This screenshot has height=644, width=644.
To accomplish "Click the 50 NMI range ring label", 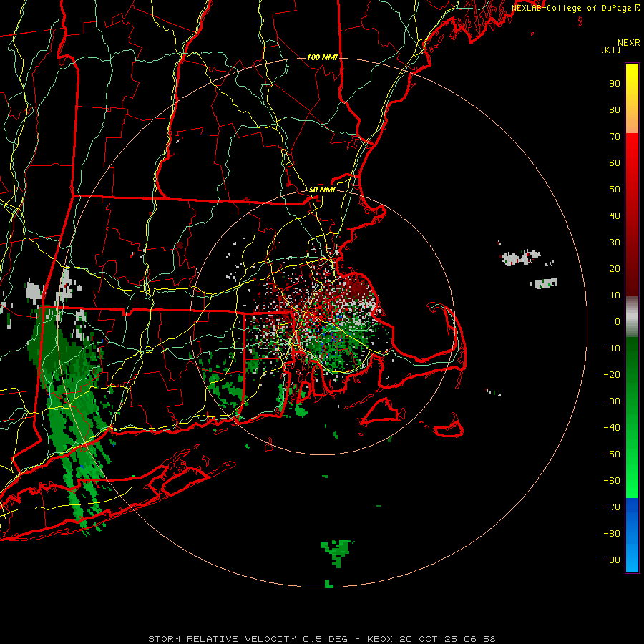I will pos(322,190).
